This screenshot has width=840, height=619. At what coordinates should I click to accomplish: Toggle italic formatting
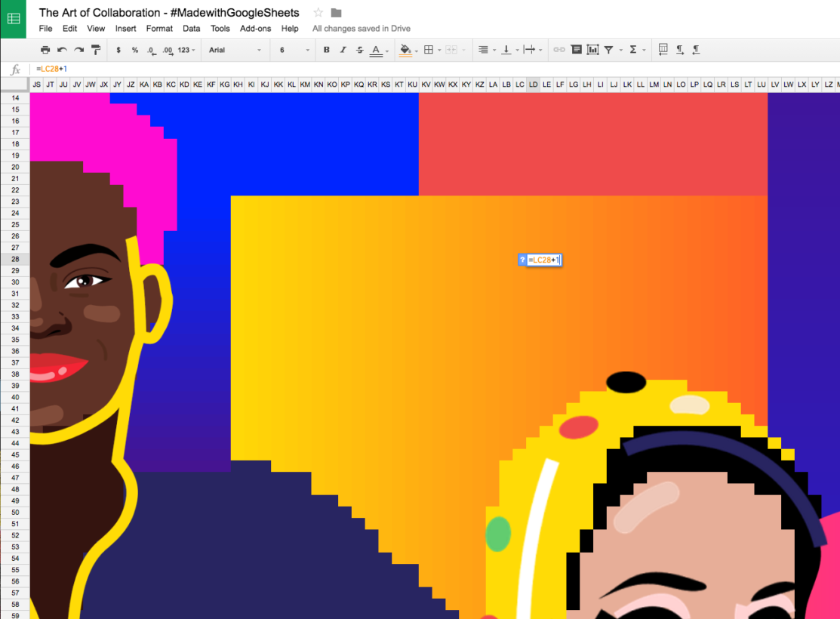[343, 50]
